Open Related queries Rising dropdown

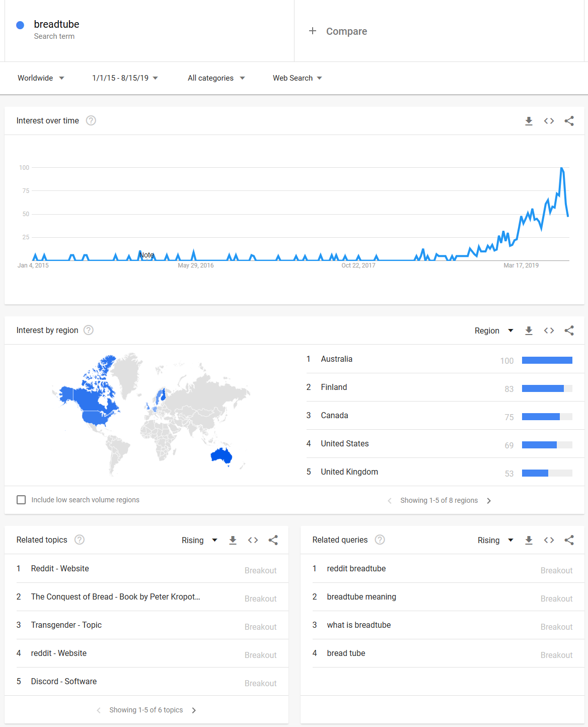pos(495,540)
